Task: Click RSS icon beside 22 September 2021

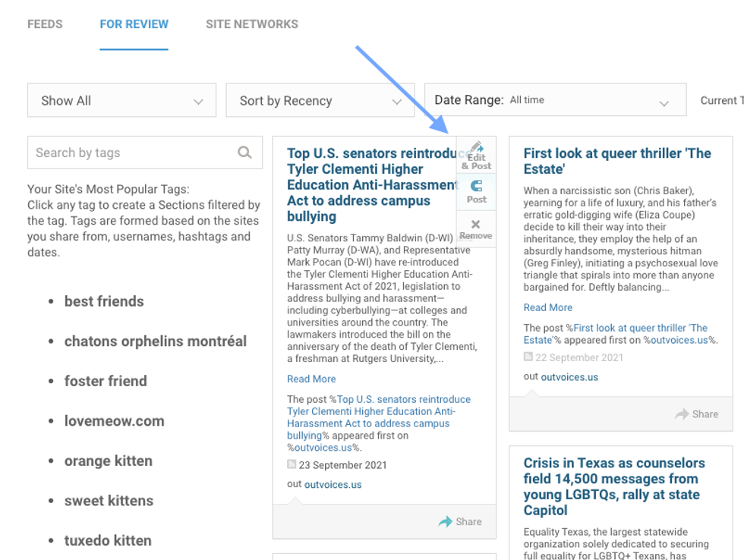Action: click(x=528, y=357)
